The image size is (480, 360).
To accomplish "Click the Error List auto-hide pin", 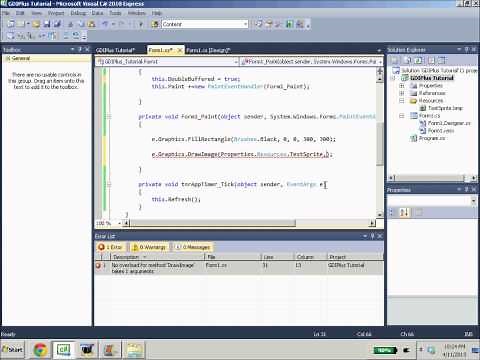I will point(373,236).
